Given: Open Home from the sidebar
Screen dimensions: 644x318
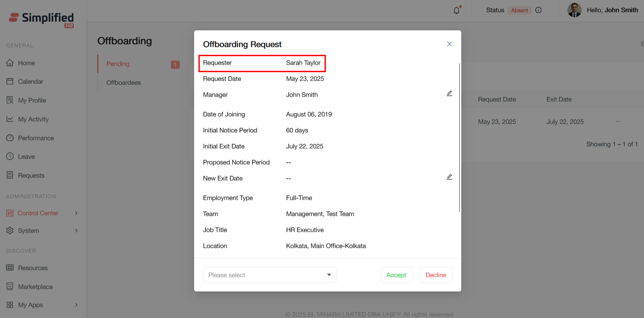Looking at the screenshot, I should click(x=26, y=63).
